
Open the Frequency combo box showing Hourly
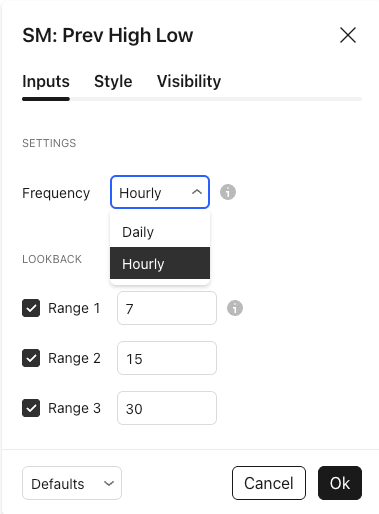coord(160,192)
